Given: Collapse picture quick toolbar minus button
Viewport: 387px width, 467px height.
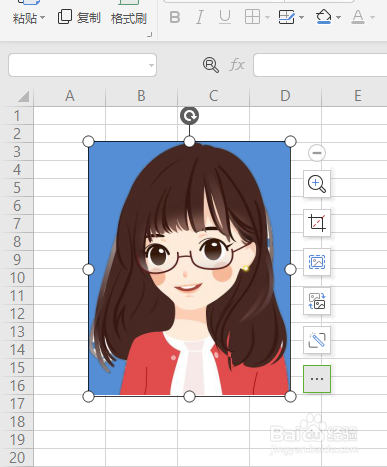Looking at the screenshot, I should tap(317, 153).
